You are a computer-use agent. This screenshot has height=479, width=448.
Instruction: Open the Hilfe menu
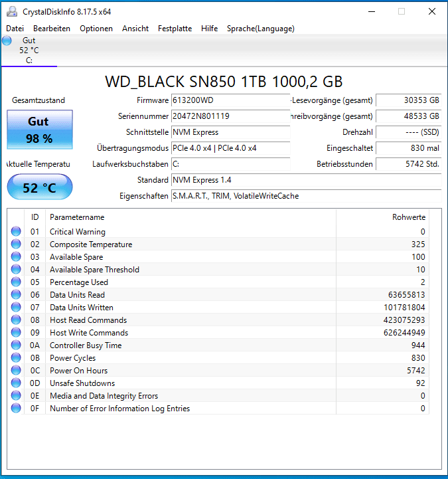(x=209, y=29)
